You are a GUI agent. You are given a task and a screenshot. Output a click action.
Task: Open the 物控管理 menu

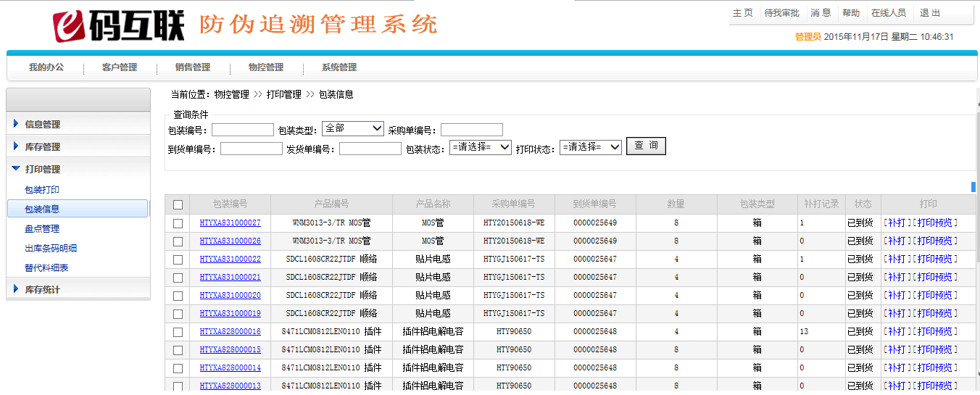pos(265,67)
